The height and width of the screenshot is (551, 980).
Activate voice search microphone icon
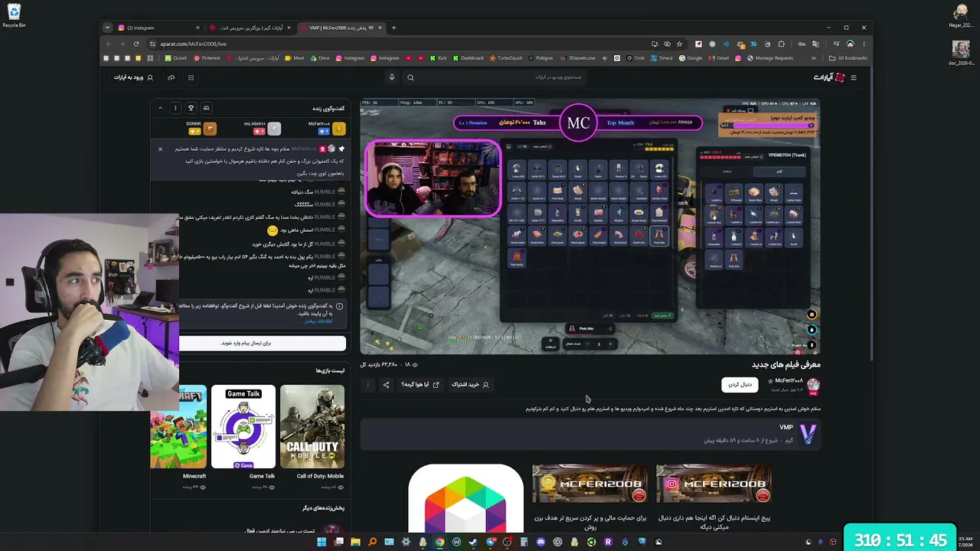(391, 77)
